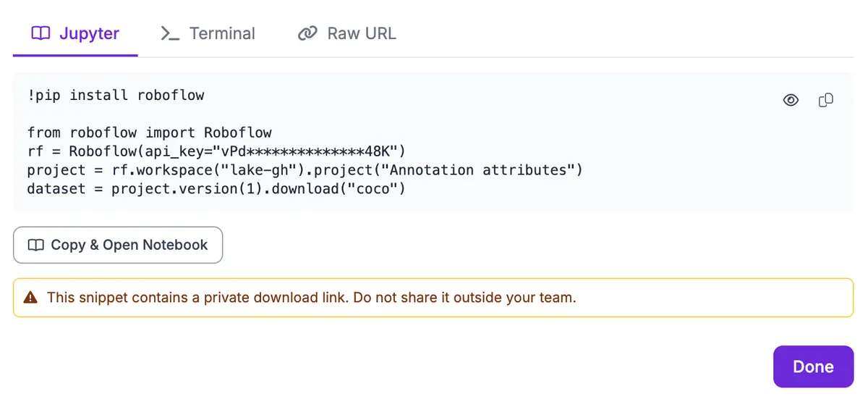Switch to the Jupyter tab
Screen dimensions: 868x407
(75, 33)
